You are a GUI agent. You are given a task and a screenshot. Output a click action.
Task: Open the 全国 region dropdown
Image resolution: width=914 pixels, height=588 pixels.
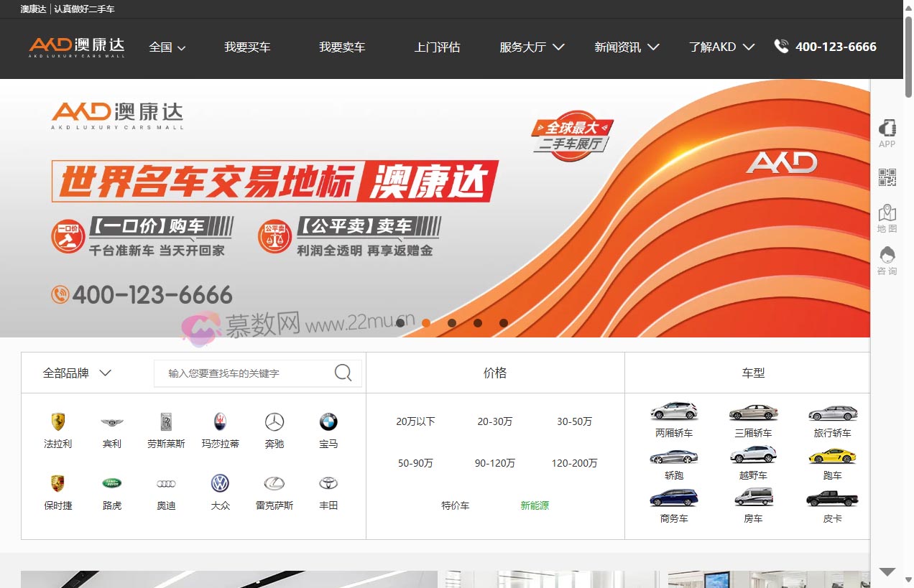167,47
